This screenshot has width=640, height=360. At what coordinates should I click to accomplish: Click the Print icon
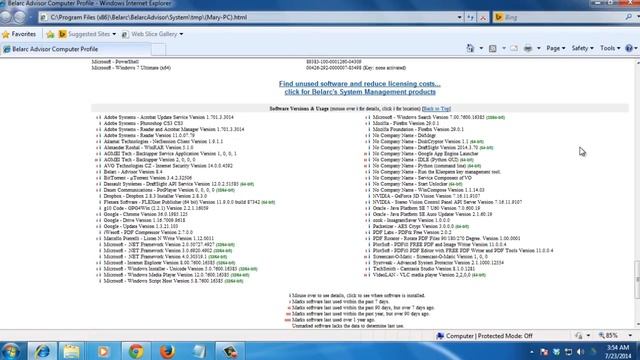pos(528,48)
